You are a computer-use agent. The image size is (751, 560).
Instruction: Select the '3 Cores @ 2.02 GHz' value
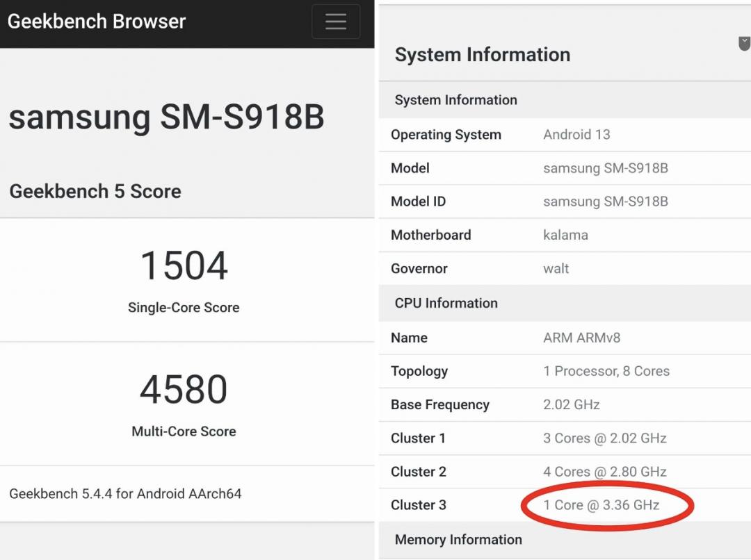click(605, 438)
